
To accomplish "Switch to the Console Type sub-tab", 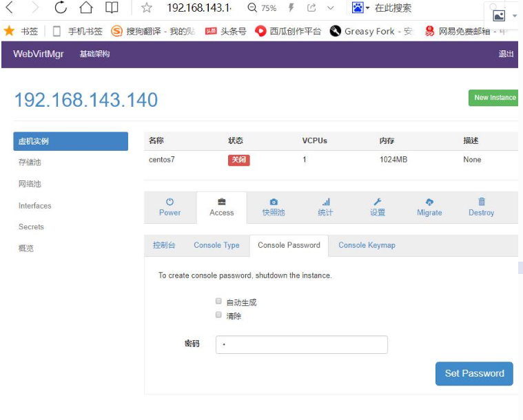I will [x=216, y=245].
